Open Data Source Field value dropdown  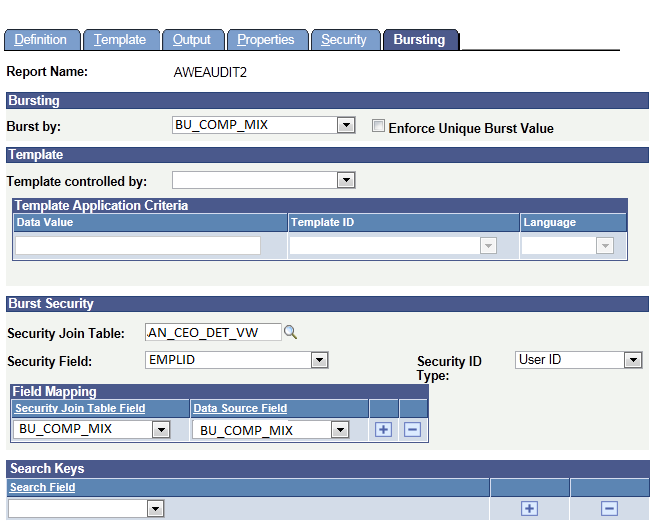340,430
